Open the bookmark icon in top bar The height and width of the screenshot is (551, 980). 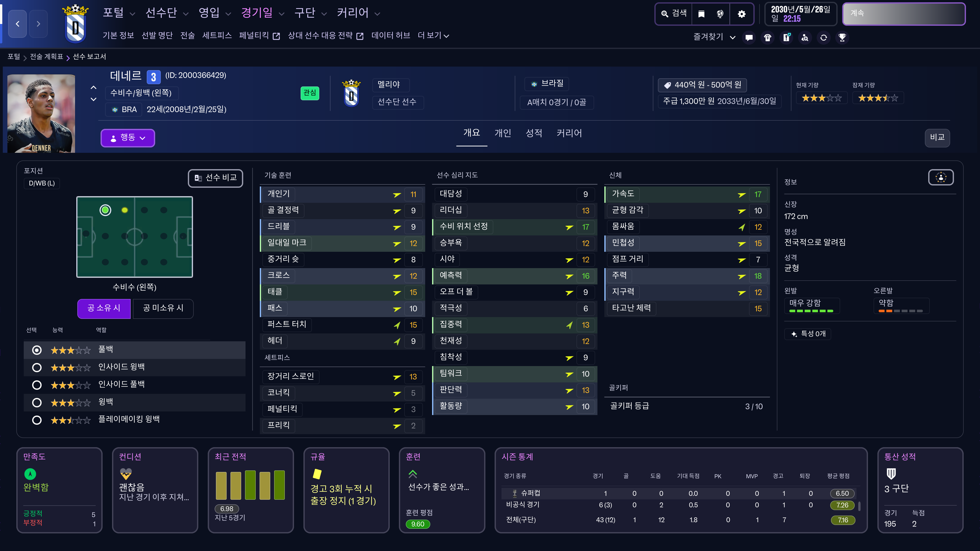tap(701, 14)
